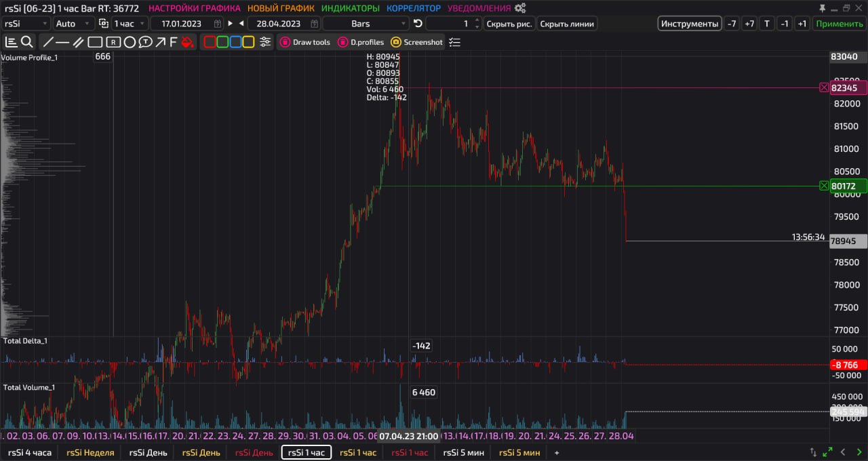Click the 17.01.2023 start date field

[x=181, y=24]
